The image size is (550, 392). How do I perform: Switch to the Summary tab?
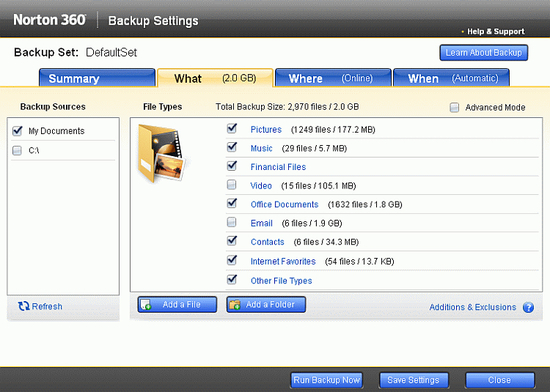tap(97, 78)
